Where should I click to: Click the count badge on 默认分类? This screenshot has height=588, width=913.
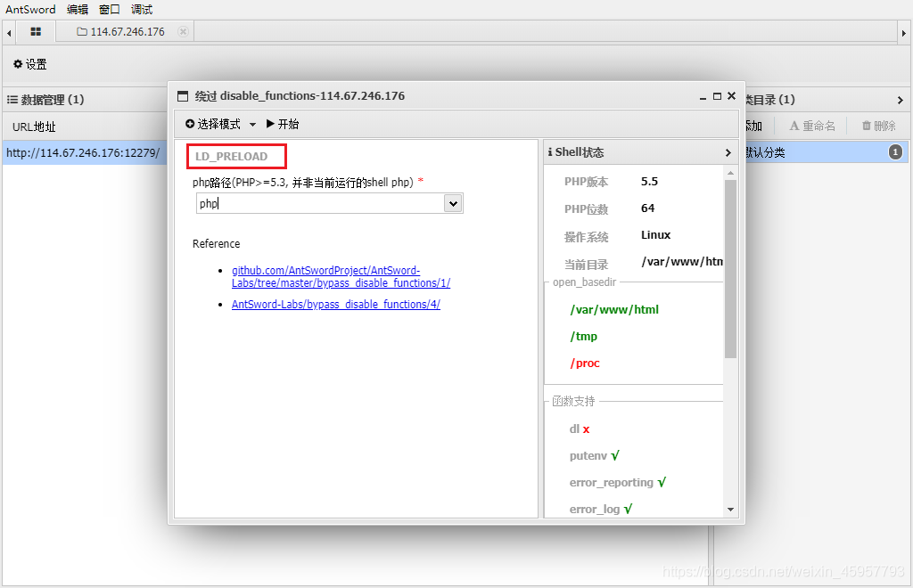[x=895, y=152]
